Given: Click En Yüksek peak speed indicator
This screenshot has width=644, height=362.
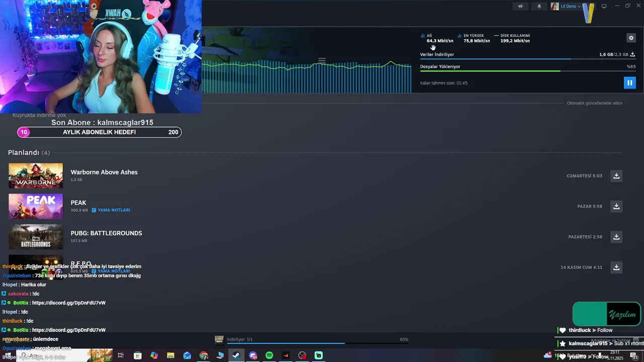Looking at the screenshot, I should (474, 38).
